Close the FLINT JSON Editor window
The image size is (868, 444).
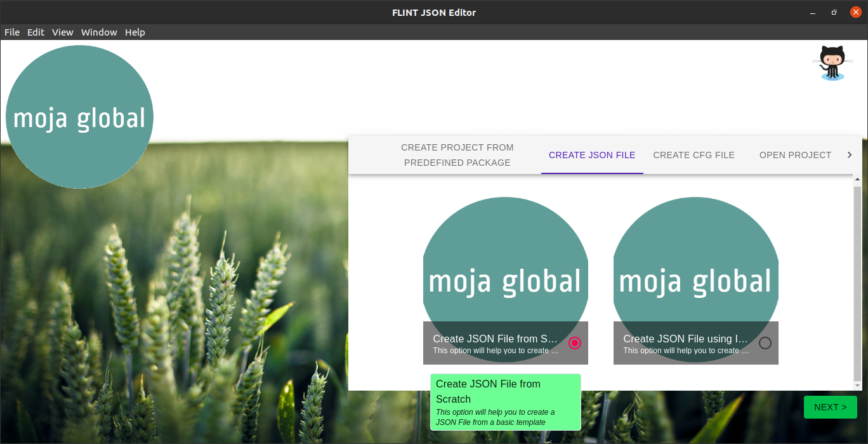(855, 12)
